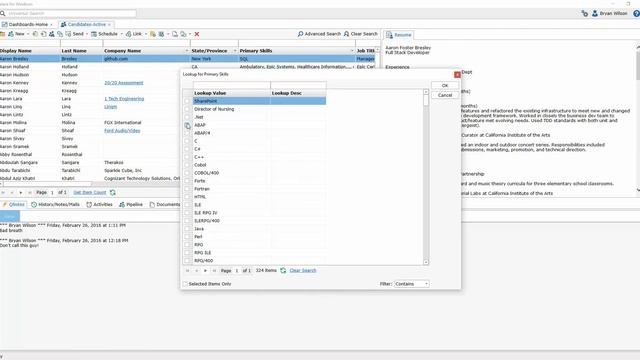
Task: Go to next page in the candidates grid
Action: 20,192
